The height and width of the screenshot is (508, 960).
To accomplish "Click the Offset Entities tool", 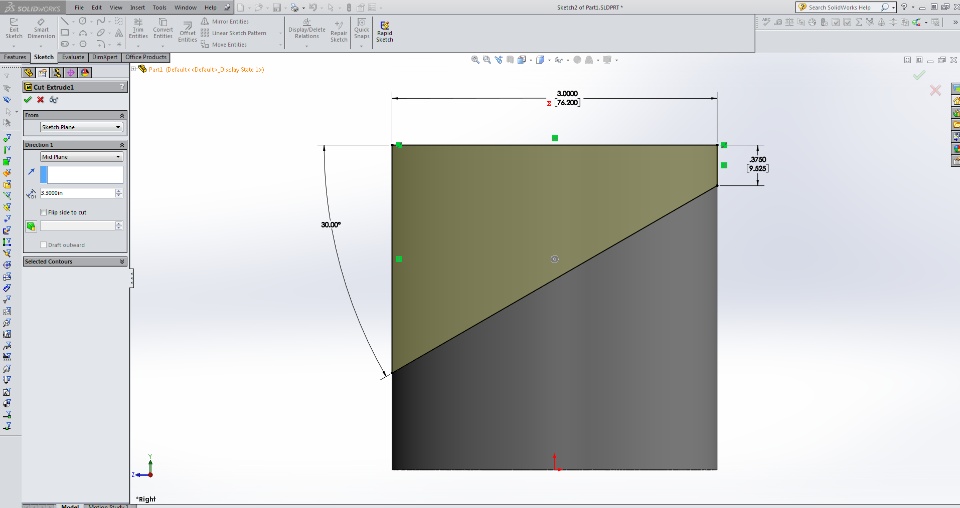I will (187, 32).
